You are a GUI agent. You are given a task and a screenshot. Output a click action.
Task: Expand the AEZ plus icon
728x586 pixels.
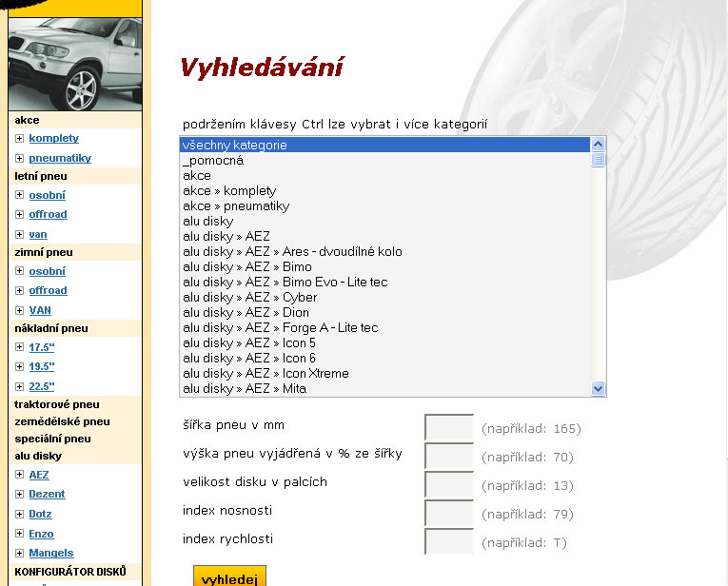(19, 475)
